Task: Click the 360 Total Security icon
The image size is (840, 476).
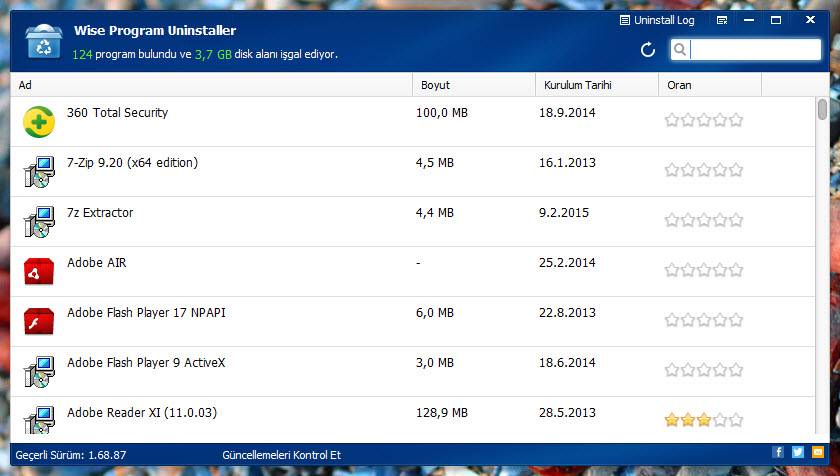Action: pos(39,121)
